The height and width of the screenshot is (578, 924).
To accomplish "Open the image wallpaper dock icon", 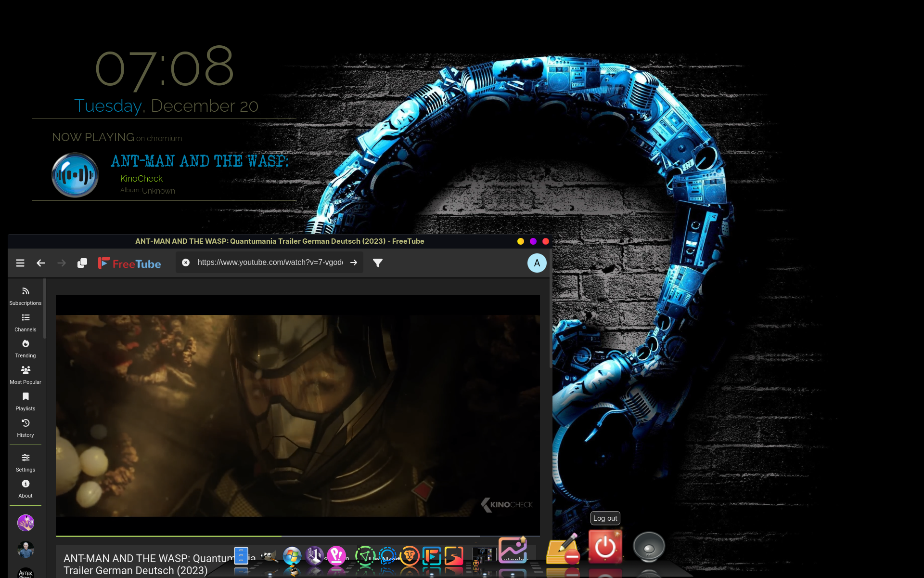I will [x=513, y=550].
